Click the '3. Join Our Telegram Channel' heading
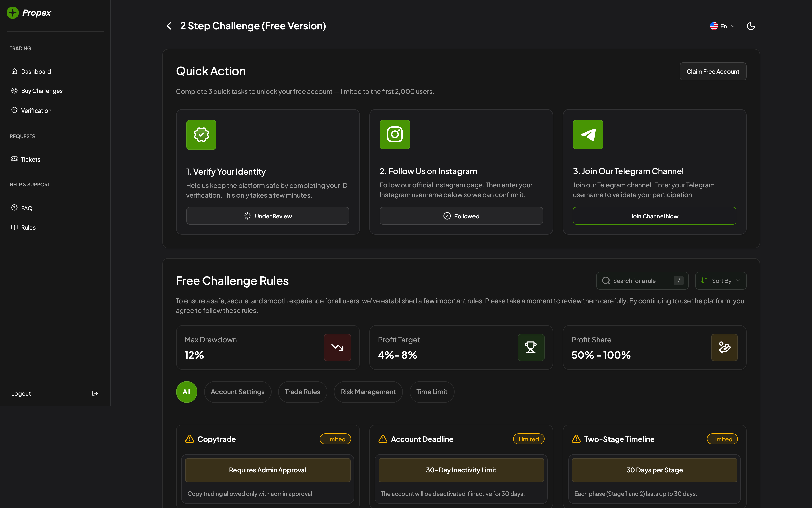Screen dimensions: 812x508 point(628,171)
